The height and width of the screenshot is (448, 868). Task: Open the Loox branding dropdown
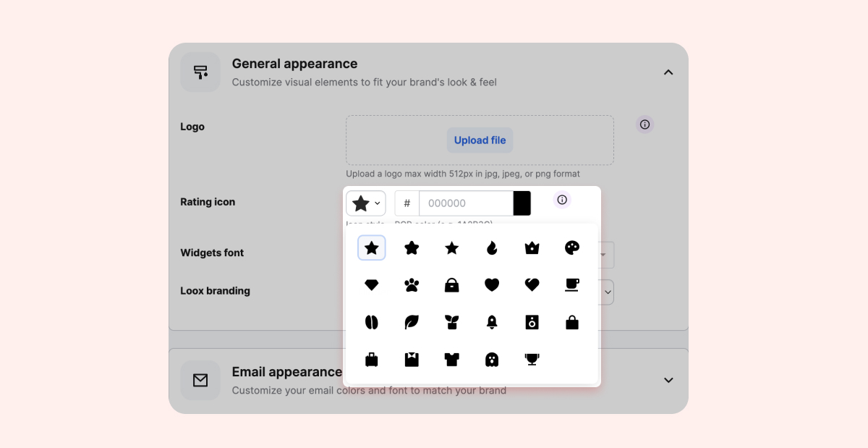[608, 292]
